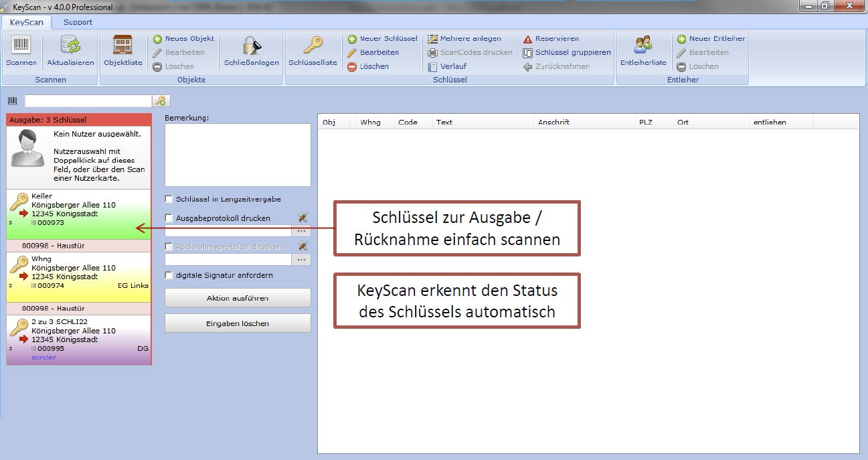Click Löschen in the Entleiher group
The height and width of the screenshot is (460, 868).
697,66
